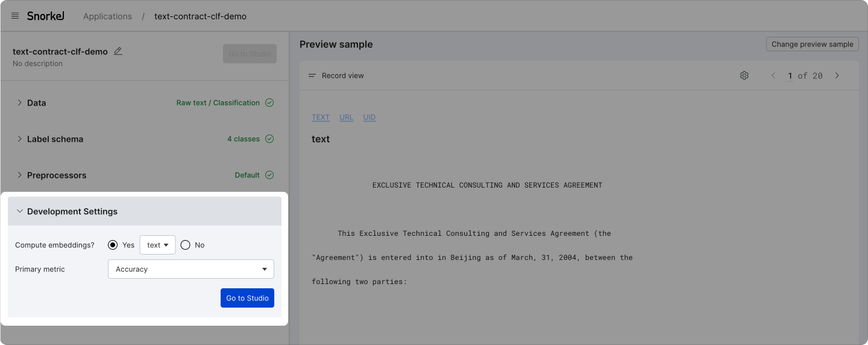Click the bold 'text' field heading

[321, 139]
